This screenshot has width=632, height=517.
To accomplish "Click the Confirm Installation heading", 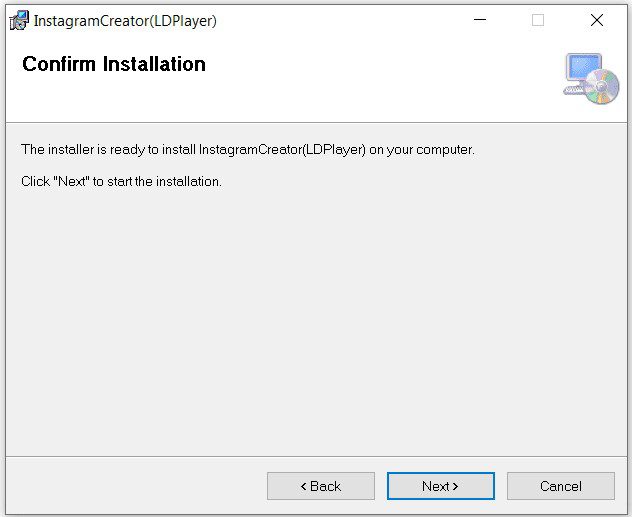I will (x=114, y=64).
